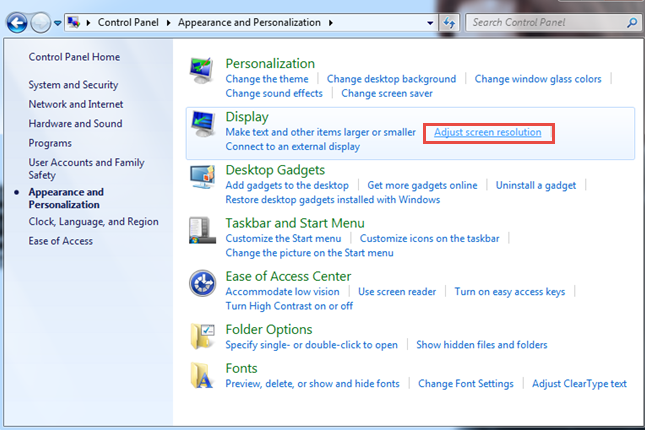
Task: Click Preview, delete, or show and hide fonts
Action: [x=313, y=384]
